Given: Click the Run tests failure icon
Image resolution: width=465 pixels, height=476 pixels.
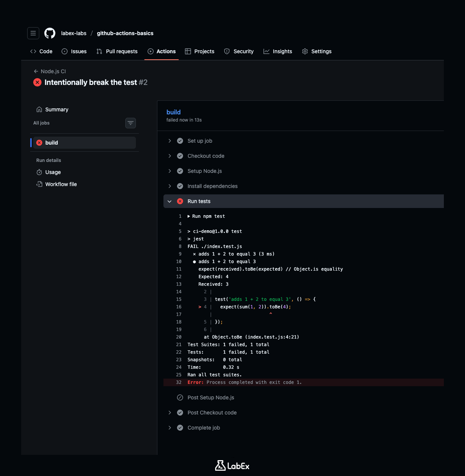Looking at the screenshot, I should pos(180,201).
